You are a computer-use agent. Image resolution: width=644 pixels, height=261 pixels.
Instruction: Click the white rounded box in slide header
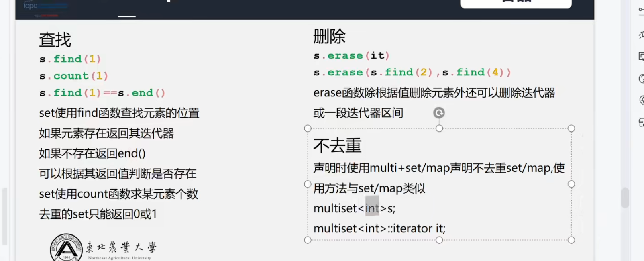tap(516, 4)
